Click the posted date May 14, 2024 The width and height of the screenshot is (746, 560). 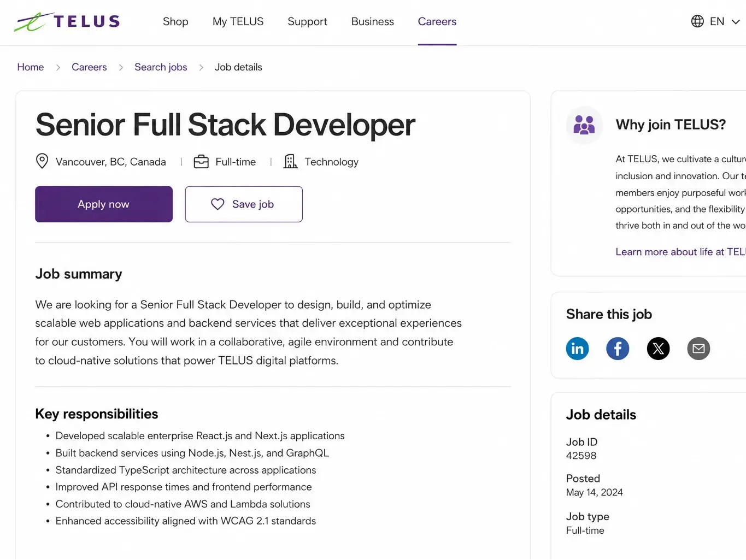(595, 492)
